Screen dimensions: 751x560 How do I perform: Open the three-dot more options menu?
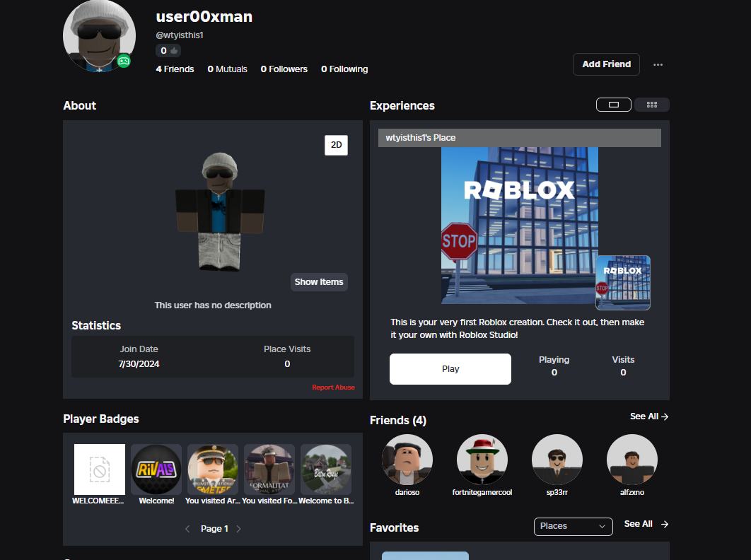658,64
